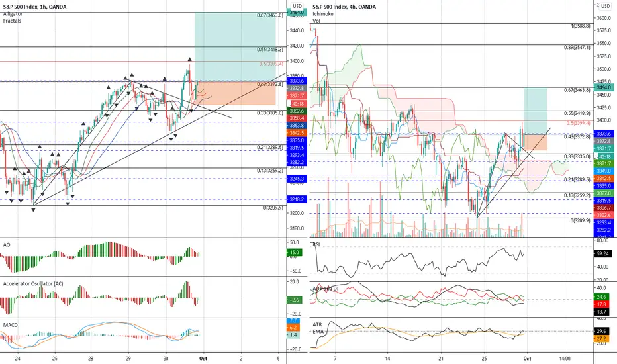Image resolution: width=617 pixels, height=364 pixels.
Task: Click the 3353.8 price tag on 1h axis
Action: click(297, 126)
